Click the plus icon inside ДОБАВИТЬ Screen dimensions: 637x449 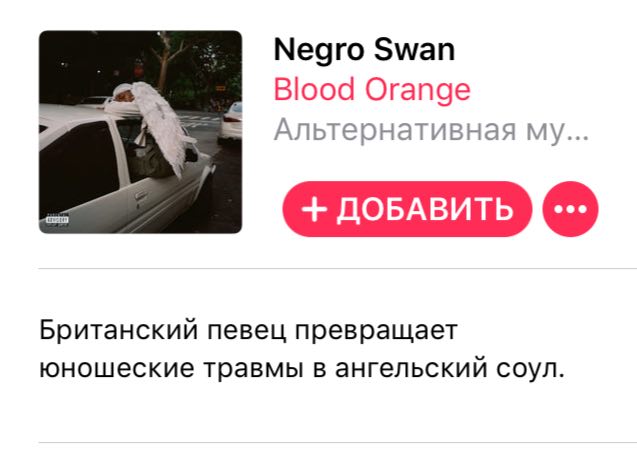click(x=314, y=209)
